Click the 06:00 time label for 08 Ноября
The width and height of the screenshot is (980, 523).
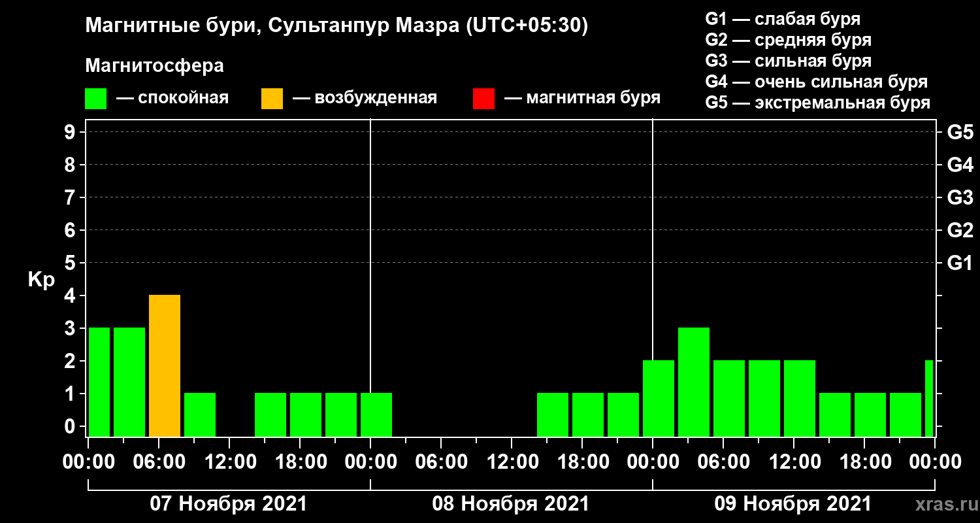441,462
